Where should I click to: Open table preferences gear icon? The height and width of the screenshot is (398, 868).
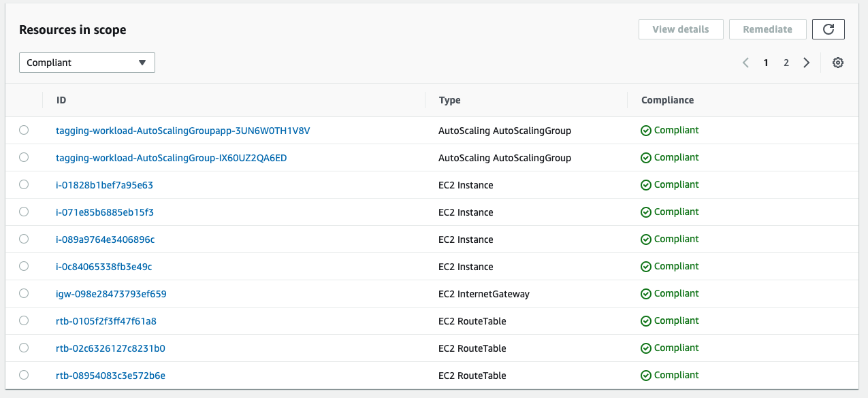838,63
